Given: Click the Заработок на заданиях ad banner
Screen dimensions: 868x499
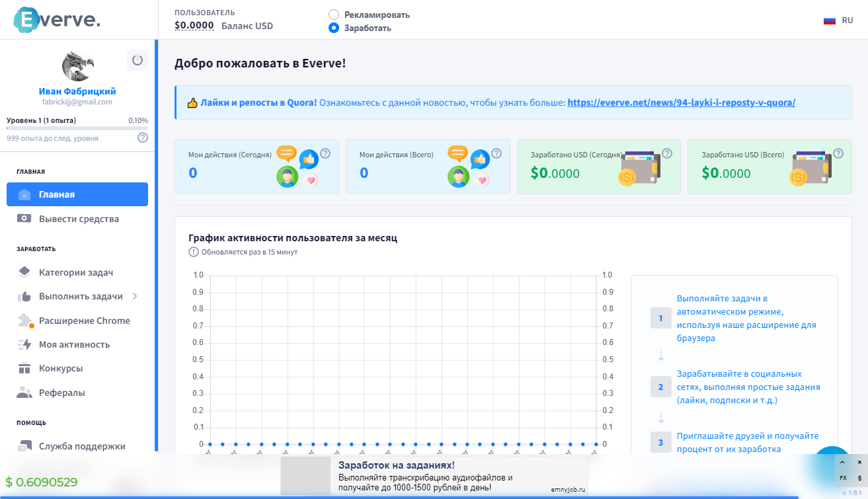Looking at the screenshot, I should point(434,475).
